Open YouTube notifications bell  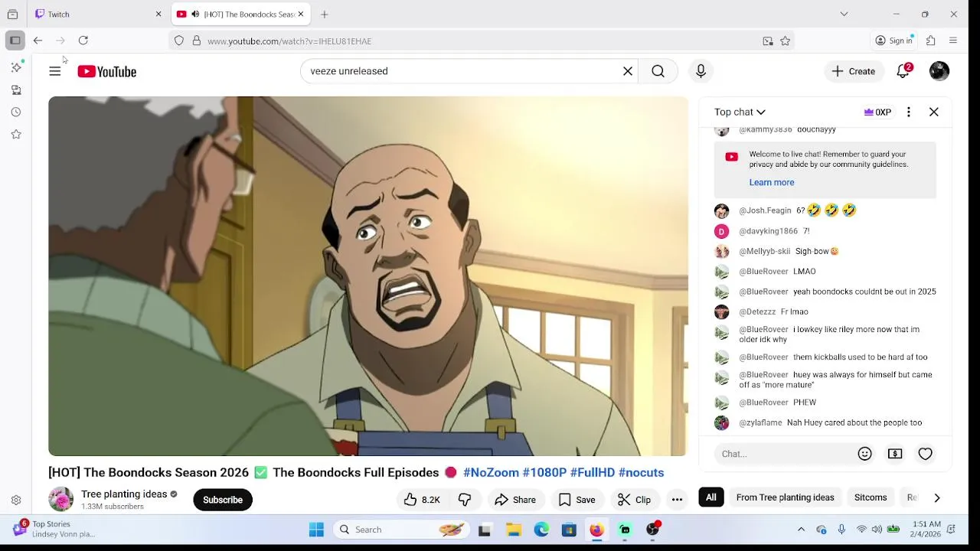tap(903, 71)
